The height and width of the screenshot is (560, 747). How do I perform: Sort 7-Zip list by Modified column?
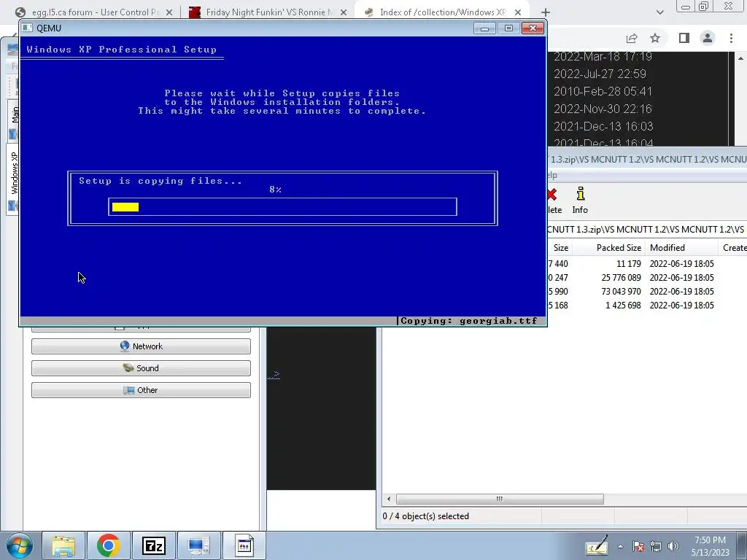[681, 248]
